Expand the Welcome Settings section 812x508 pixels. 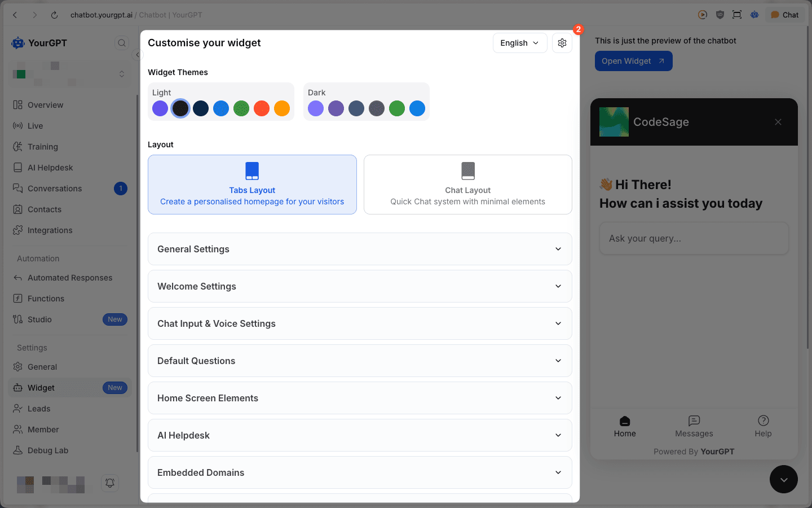[x=360, y=286]
